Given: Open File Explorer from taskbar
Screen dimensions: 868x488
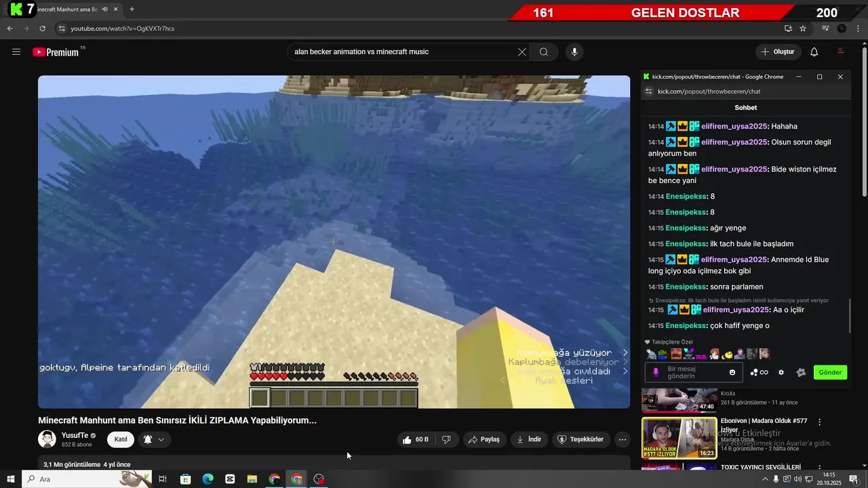Looking at the screenshot, I should click(252, 479).
